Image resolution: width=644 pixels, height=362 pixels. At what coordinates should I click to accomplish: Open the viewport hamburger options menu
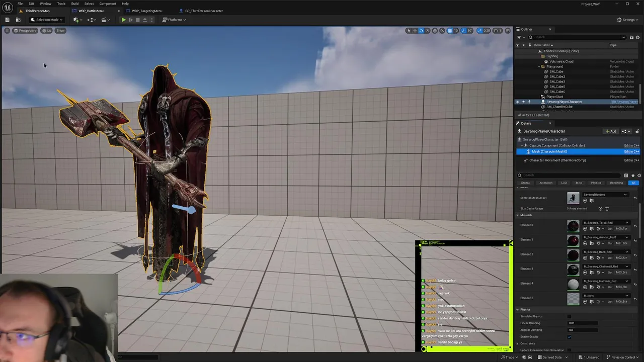pos(7,31)
